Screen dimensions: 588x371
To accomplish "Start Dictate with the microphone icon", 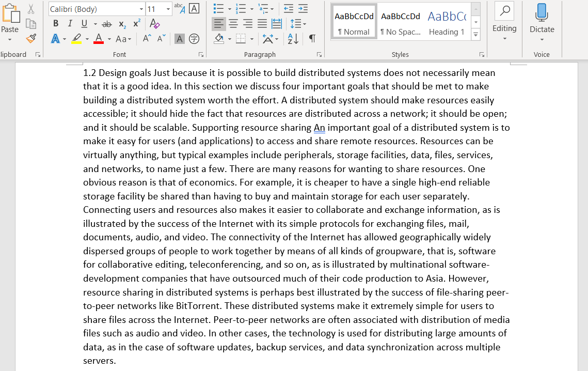I will point(542,13).
